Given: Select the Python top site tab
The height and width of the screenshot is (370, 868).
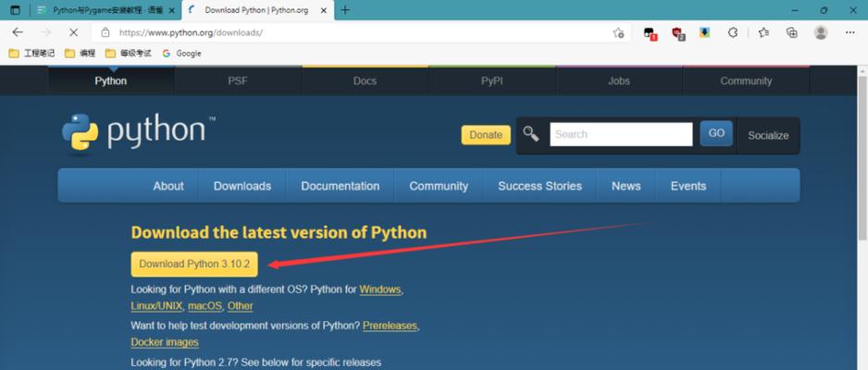Looking at the screenshot, I should pyautogui.click(x=111, y=80).
